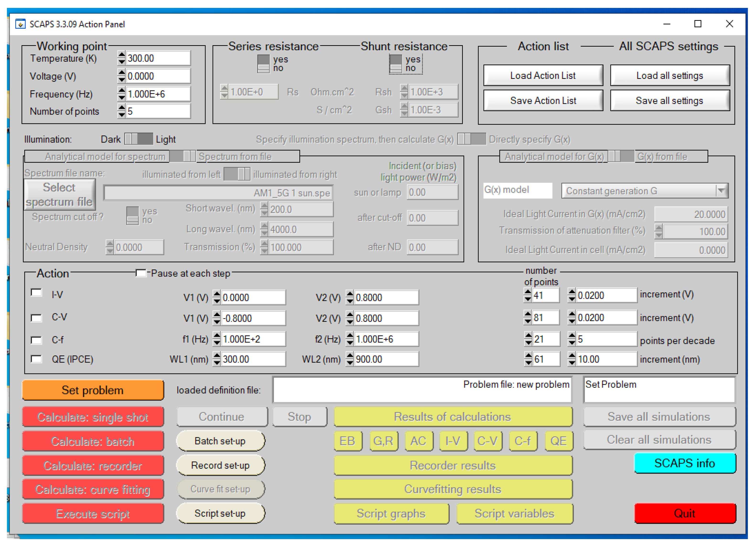Open the G,R results panel
This screenshot has height=547, width=756.
pos(383,441)
